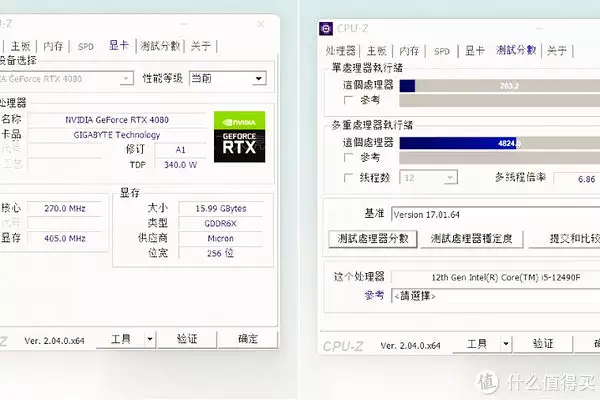Viewport: 600px width, 400px height.
Task: Click 确定 button in left window
Action: coord(248,339)
